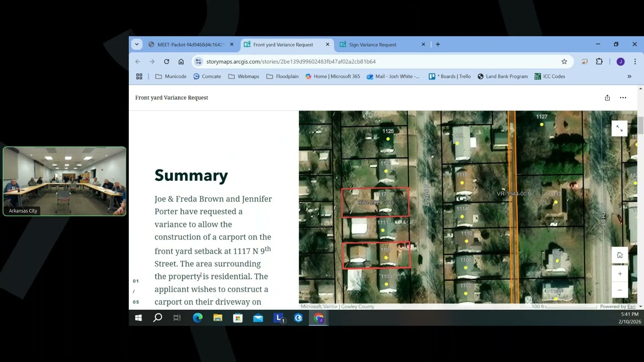Open the blue L app in the taskbar
The image size is (644, 362).
(279, 318)
